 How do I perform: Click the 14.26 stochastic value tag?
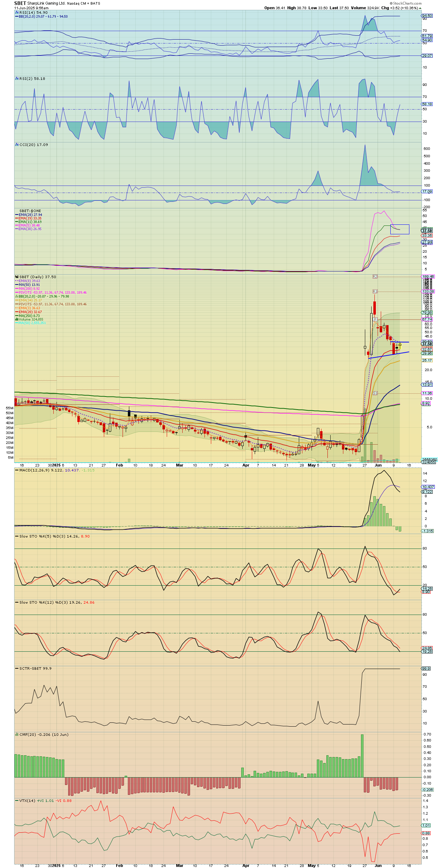point(427,589)
